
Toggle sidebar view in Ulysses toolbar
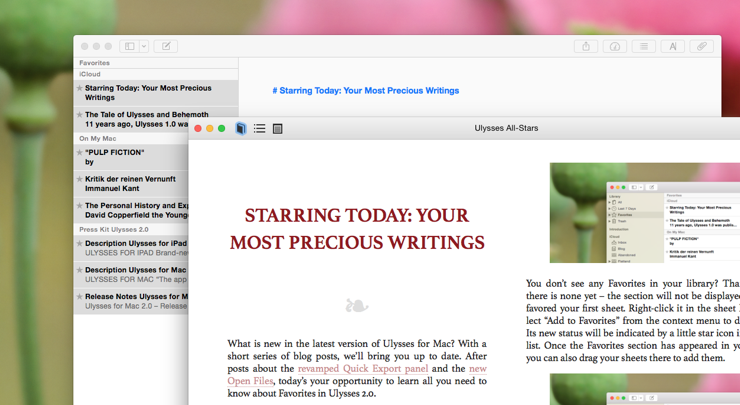point(129,46)
